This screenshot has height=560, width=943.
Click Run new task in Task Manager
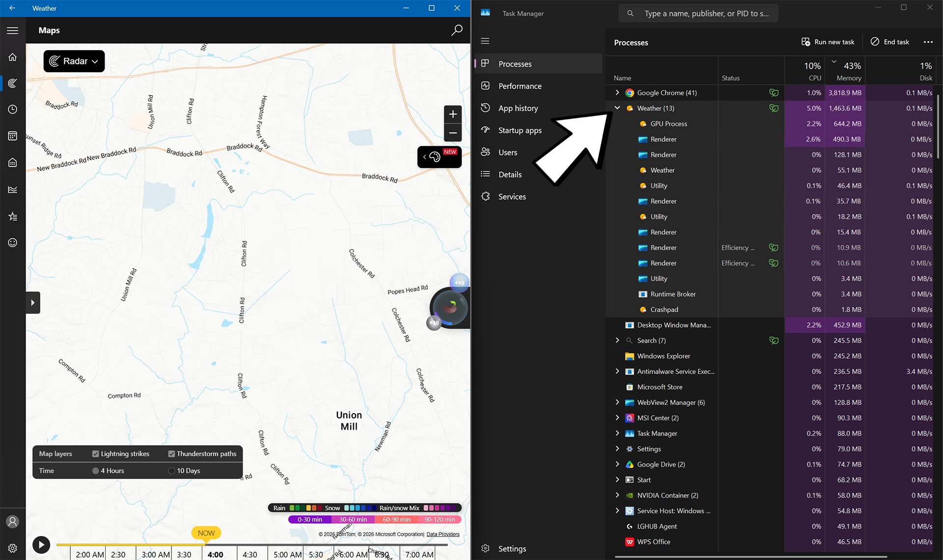828,42
